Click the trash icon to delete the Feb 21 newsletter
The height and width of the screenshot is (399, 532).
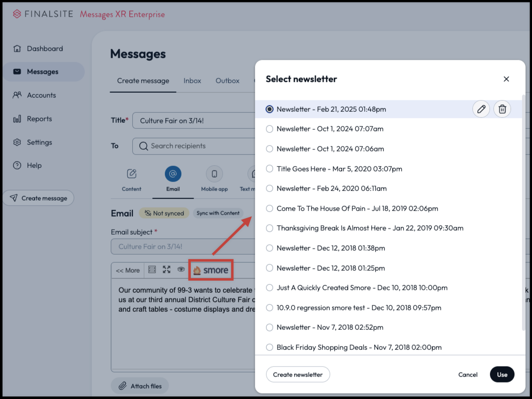point(502,109)
